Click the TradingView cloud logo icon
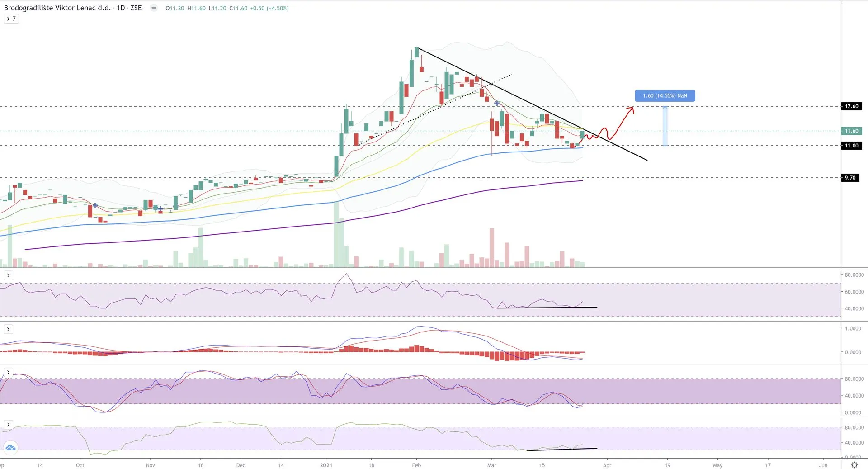The image size is (868, 469). point(10,448)
